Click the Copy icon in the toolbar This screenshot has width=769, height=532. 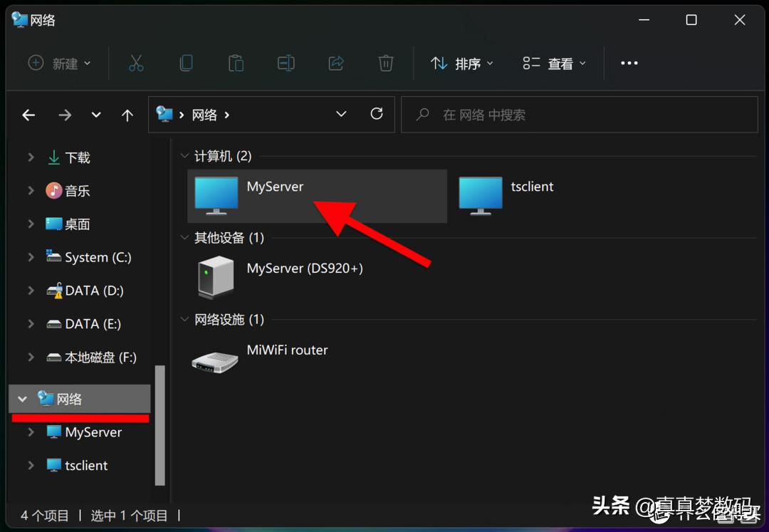(x=186, y=63)
